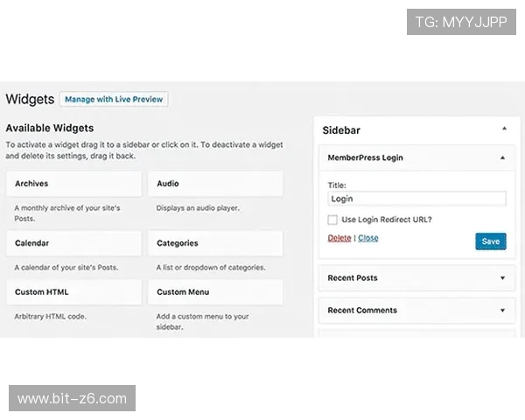525x420 pixels.
Task: Click the Delete link in widget
Action: pyautogui.click(x=339, y=238)
